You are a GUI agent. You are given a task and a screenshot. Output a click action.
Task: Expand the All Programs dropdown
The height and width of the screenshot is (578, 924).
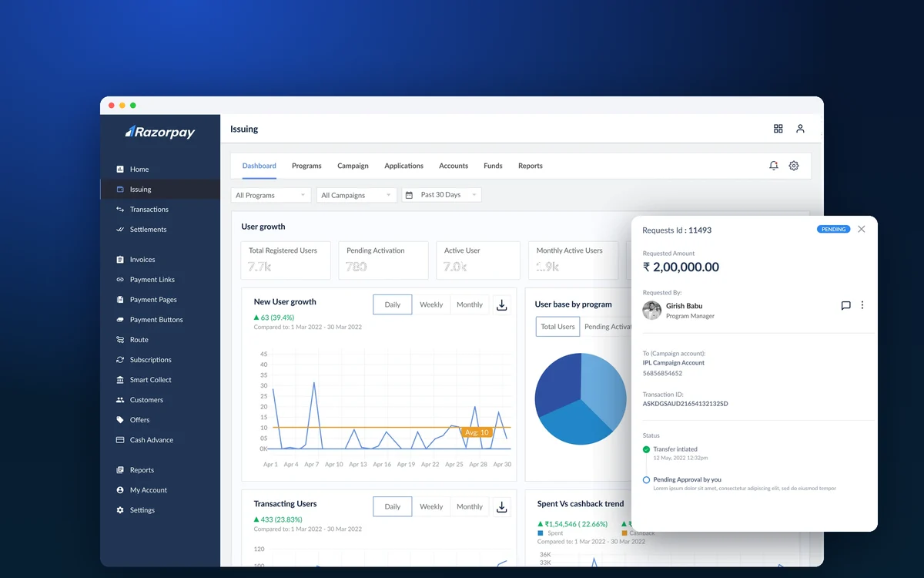[x=271, y=195]
